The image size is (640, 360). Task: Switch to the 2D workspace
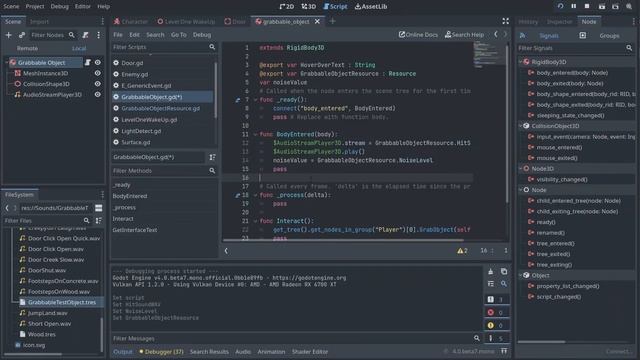pyautogui.click(x=287, y=6)
